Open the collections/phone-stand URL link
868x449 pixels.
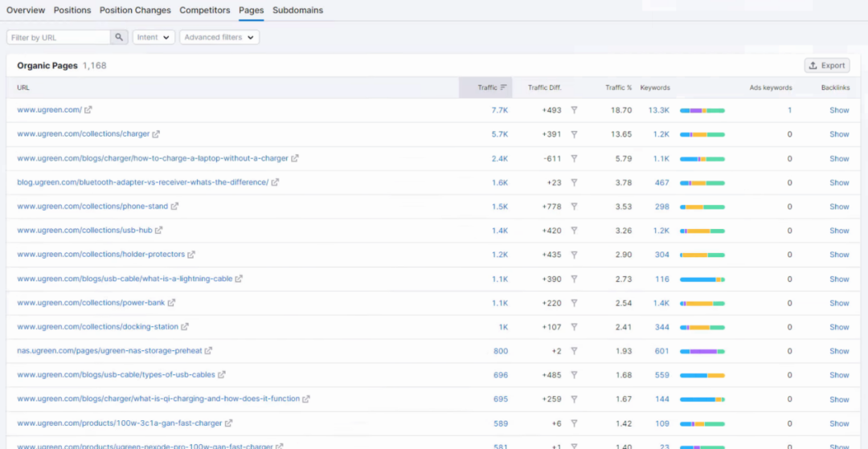[92, 206]
